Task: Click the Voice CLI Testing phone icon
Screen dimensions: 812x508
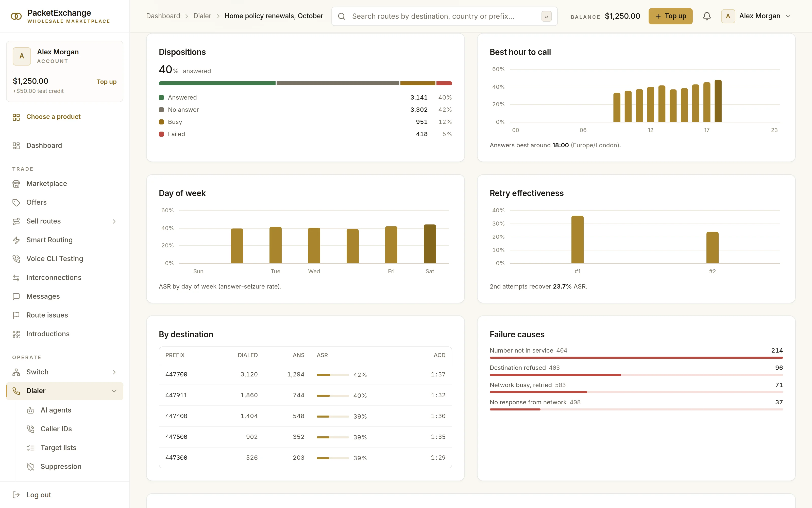Action: pyautogui.click(x=16, y=259)
